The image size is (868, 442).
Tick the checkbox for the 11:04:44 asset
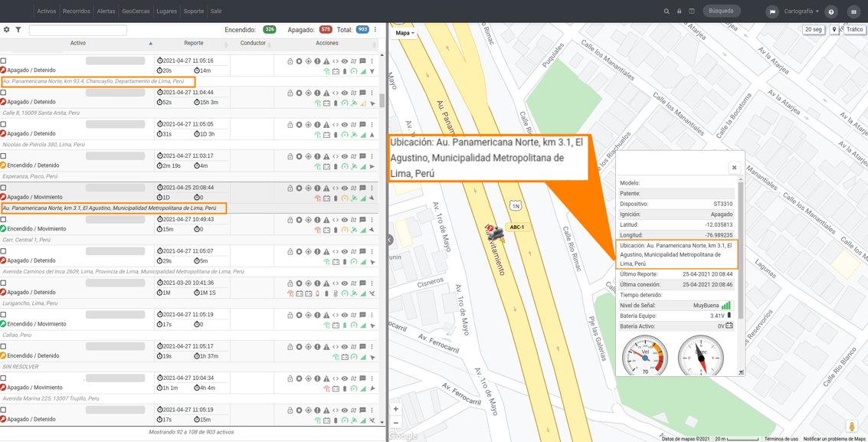3,93
